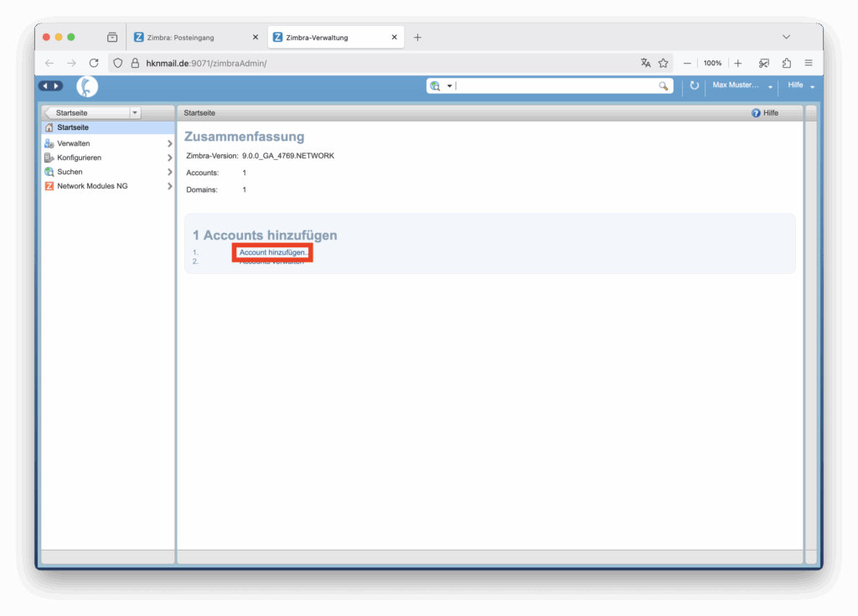Image resolution: width=858 pixels, height=616 pixels.
Task: Expand the Suchen chevron
Action: (169, 172)
